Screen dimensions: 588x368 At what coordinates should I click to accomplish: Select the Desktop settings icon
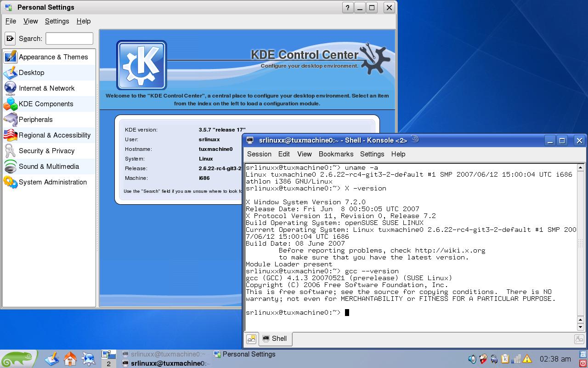click(10, 73)
